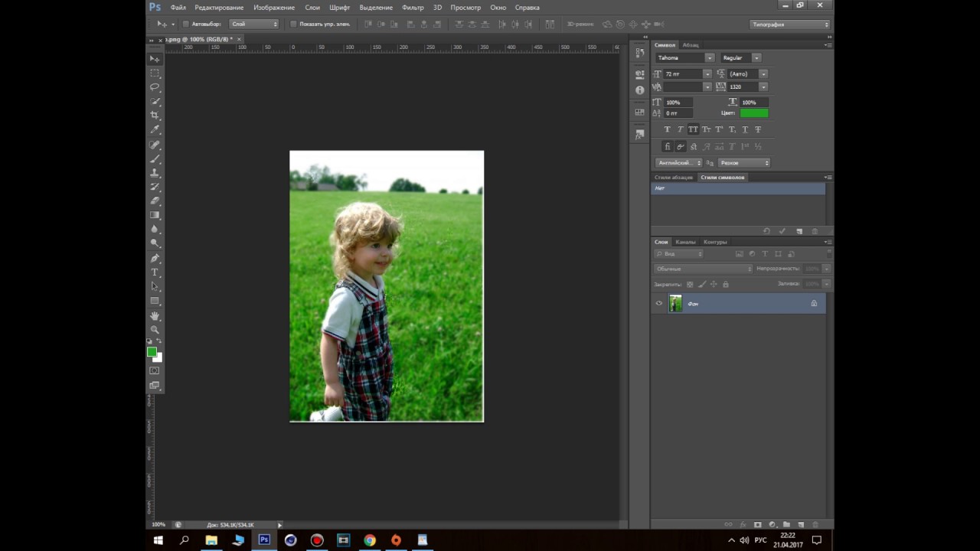
Task: Select the Horizontal Type tool
Action: click(x=155, y=272)
